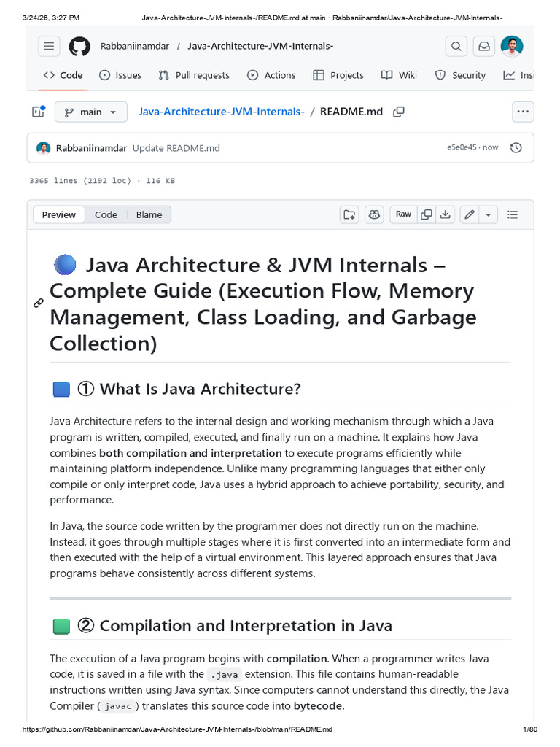Open the Security tab
The height and width of the screenshot is (747, 560).
pyautogui.click(x=461, y=75)
